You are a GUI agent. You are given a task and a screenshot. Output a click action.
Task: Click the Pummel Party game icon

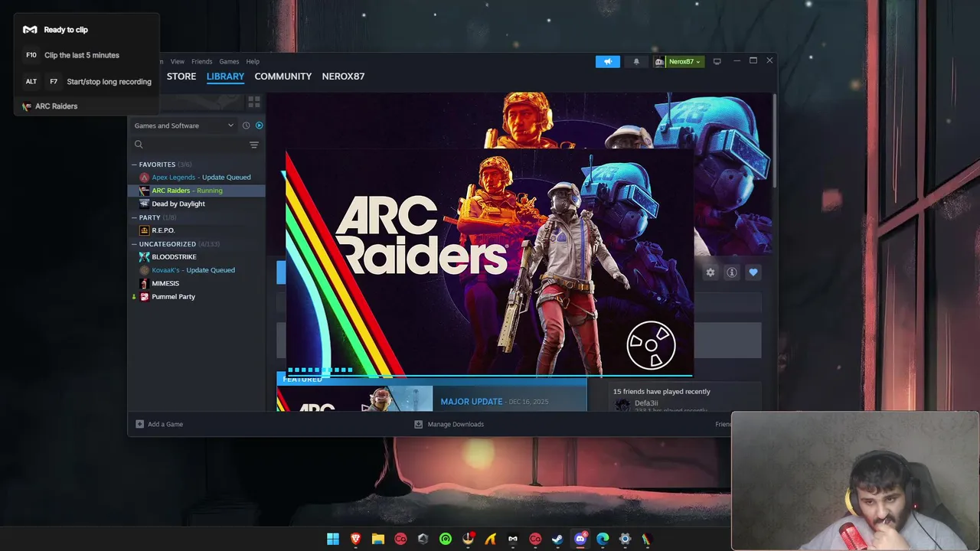(144, 297)
